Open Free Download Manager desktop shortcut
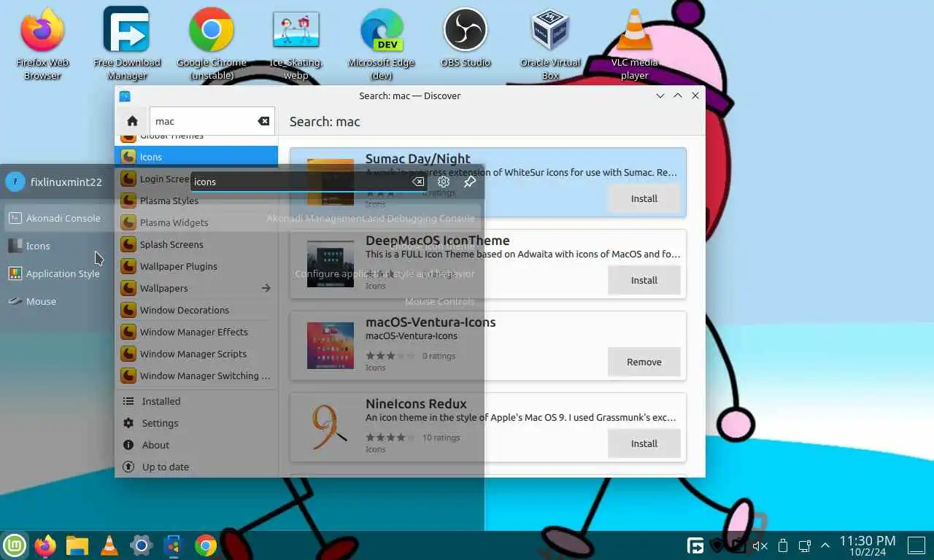Viewport: 934px width, 560px height. tap(127, 44)
